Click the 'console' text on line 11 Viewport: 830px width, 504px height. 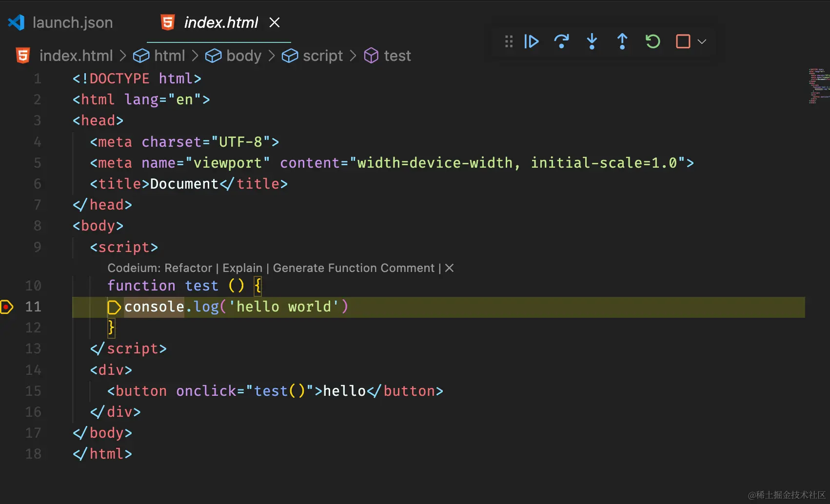154,307
